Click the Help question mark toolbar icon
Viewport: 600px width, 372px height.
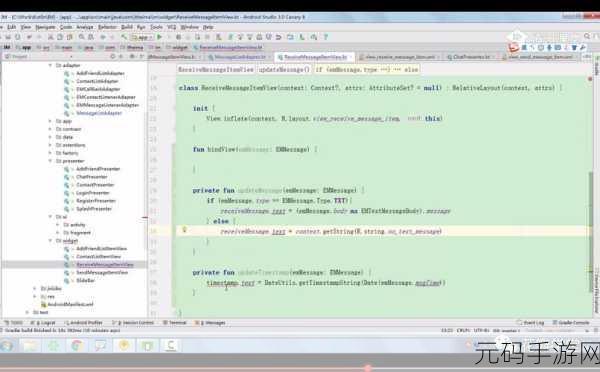point(326,37)
